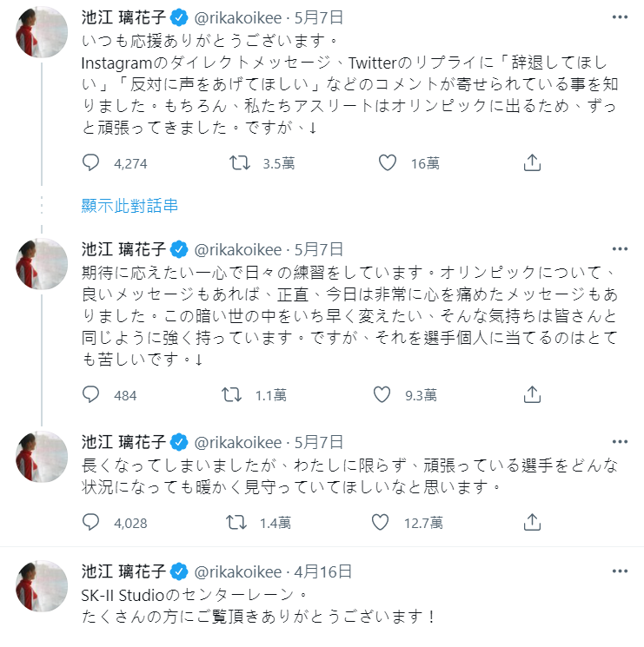Like the tweet with 12.7萬 likes
Image resolution: width=644 pixels, height=647 pixels.
point(380,523)
